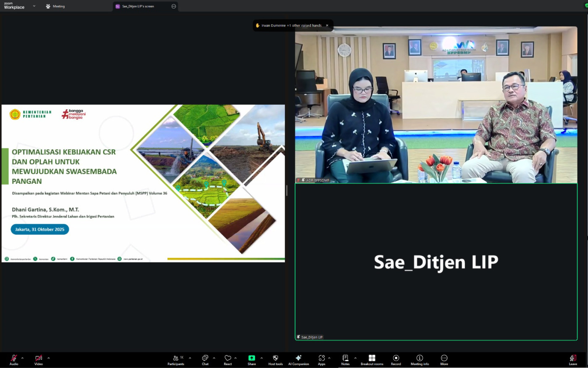Toggle meeting Record button

(x=396, y=359)
